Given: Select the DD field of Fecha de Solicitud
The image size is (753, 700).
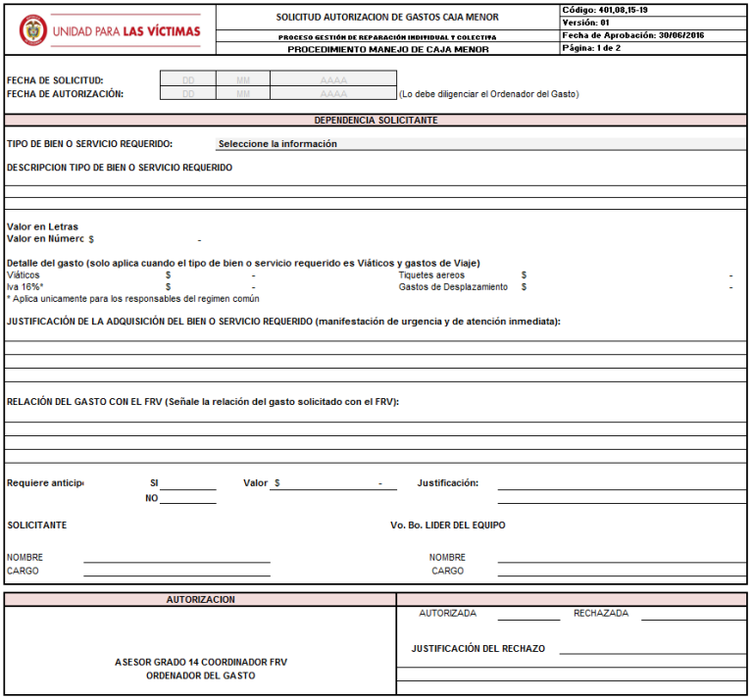Looking at the screenshot, I should [188, 79].
